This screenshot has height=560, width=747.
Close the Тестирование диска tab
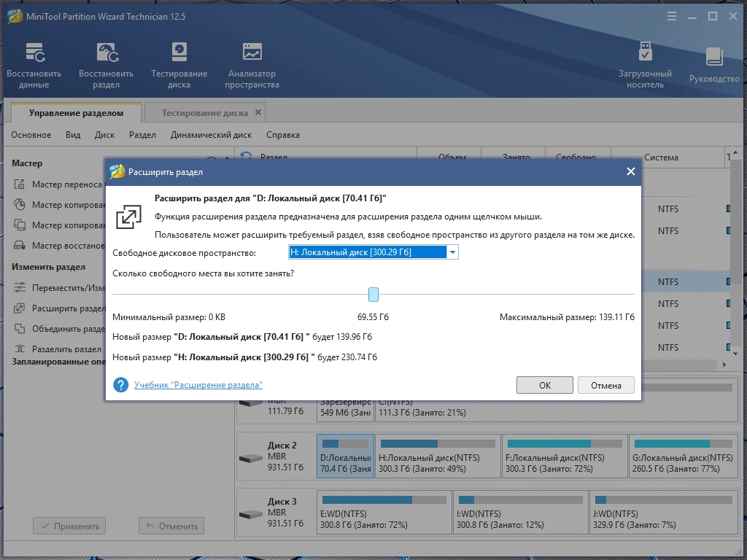(x=258, y=112)
